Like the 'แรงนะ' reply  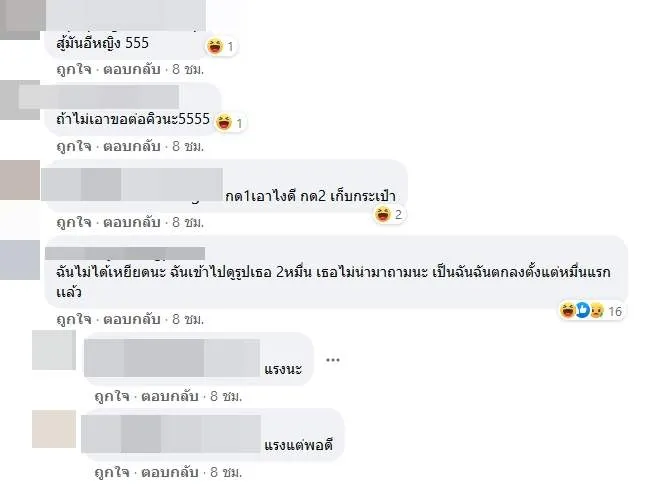pos(112,396)
